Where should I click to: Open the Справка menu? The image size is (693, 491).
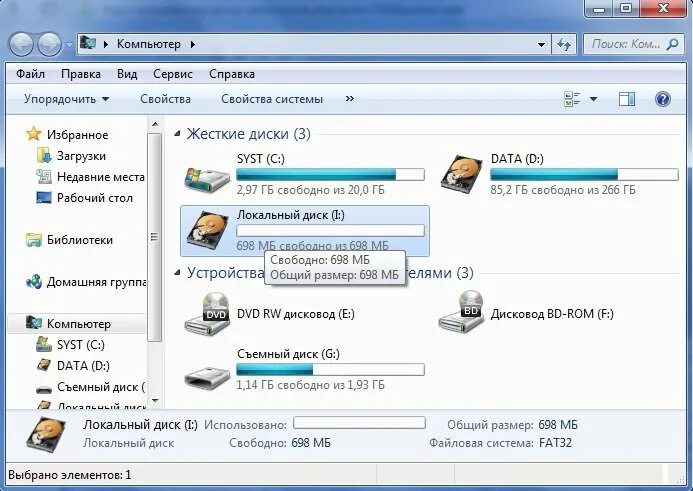click(x=232, y=74)
